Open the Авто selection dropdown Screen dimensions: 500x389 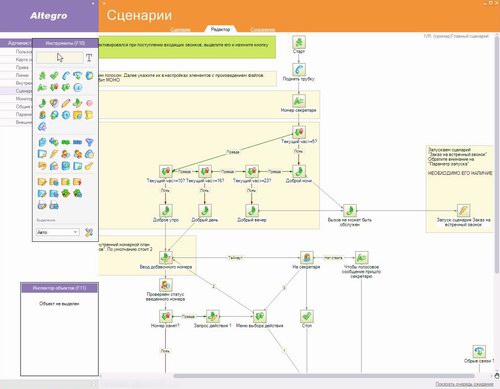click(58, 232)
